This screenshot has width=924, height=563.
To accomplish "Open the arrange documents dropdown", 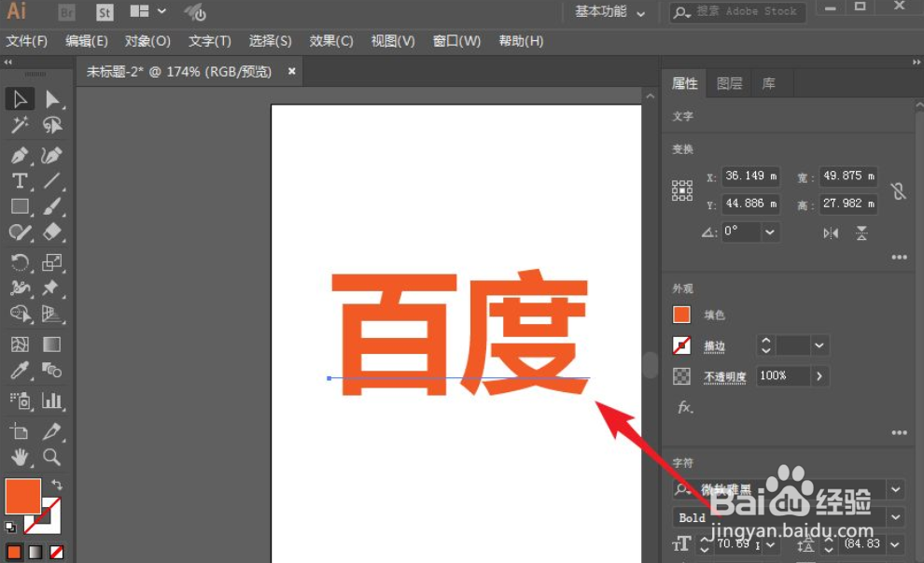I will click(x=147, y=11).
